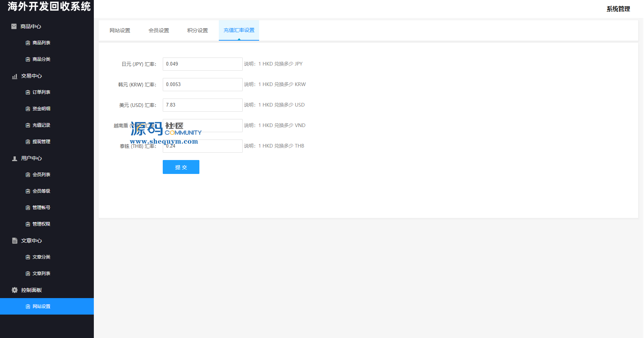Switch to the 网站设置 tab

click(120, 30)
